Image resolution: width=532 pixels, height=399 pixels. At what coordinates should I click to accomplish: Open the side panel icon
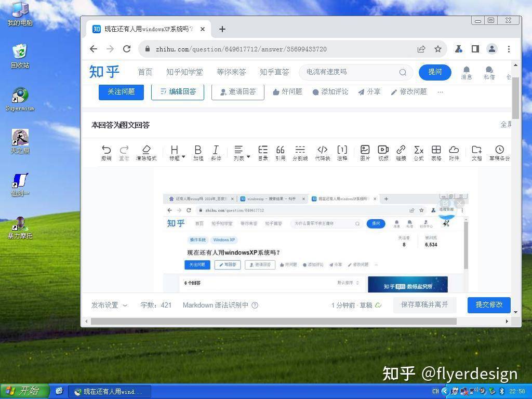(x=475, y=49)
